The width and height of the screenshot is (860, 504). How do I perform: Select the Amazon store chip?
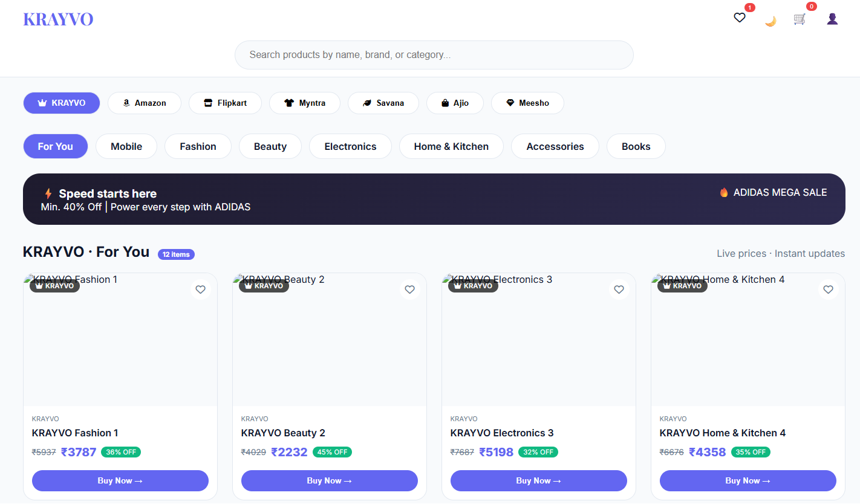pos(145,103)
